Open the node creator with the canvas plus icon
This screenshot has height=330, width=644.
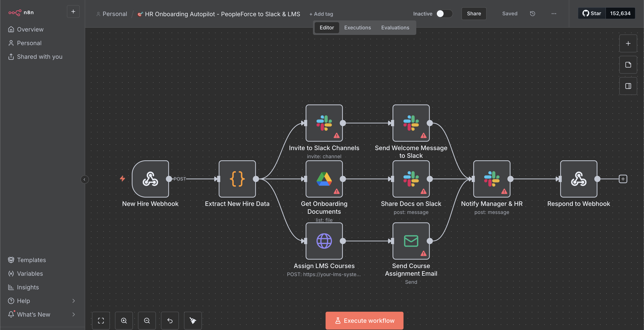(x=628, y=43)
